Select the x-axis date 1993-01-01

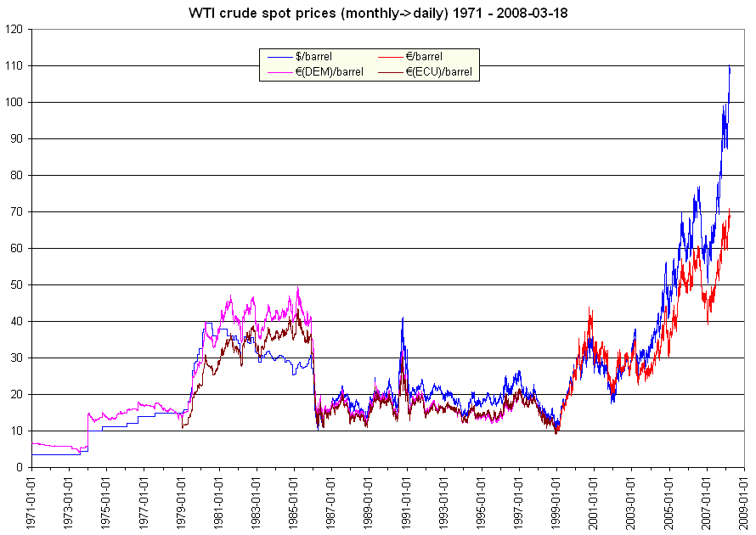coord(444,502)
